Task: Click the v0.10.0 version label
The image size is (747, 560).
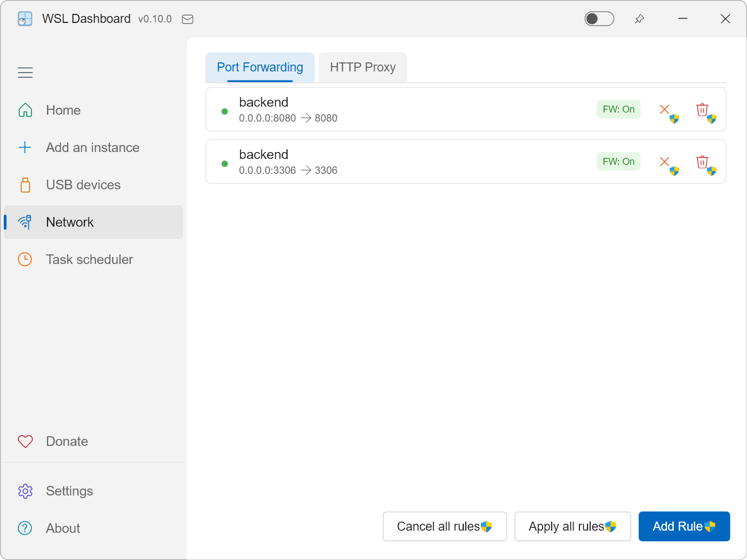Action: (155, 19)
